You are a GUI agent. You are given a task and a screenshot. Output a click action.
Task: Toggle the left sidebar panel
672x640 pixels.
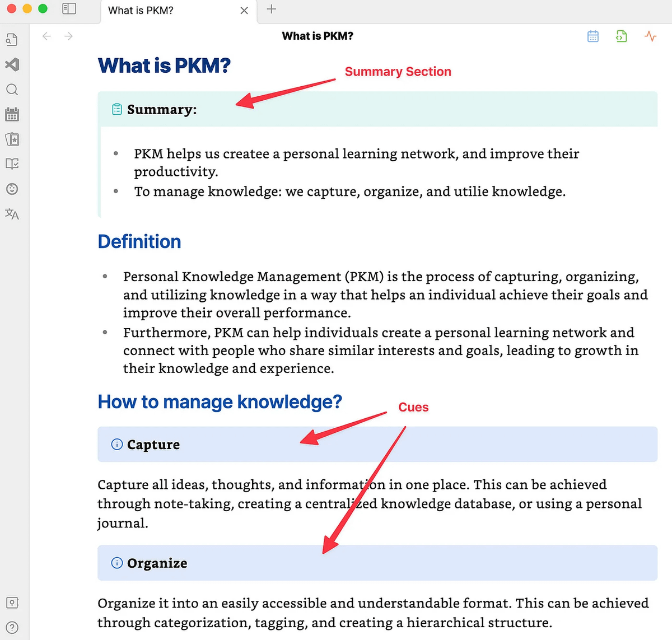tap(69, 9)
